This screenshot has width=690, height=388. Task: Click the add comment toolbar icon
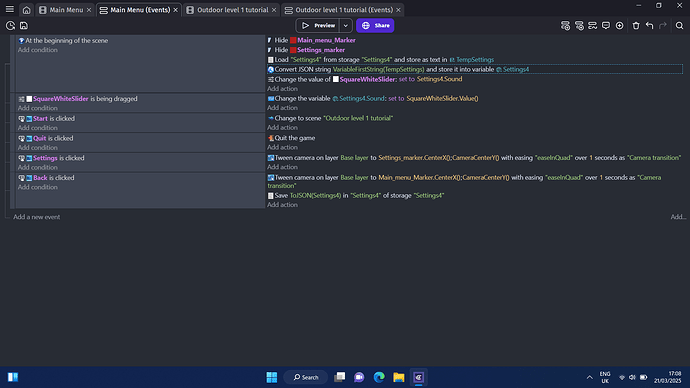(x=606, y=26)
